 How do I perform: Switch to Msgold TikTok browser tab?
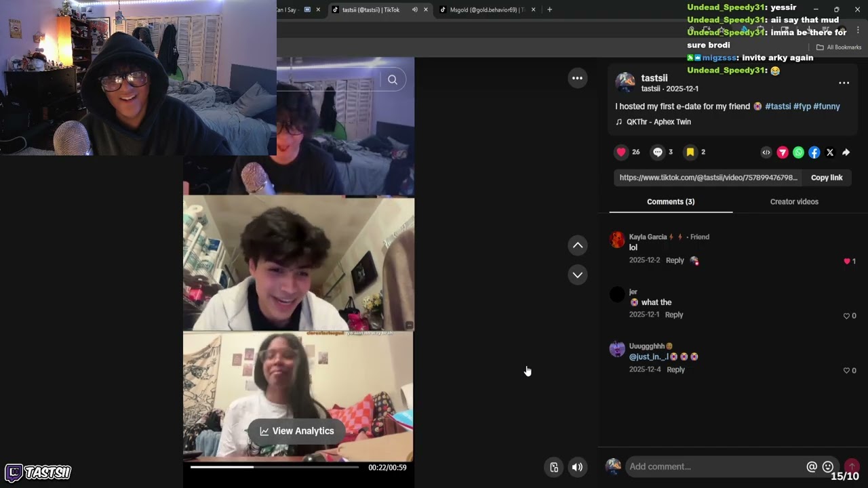pyautogui.click(x=488, y=9)
